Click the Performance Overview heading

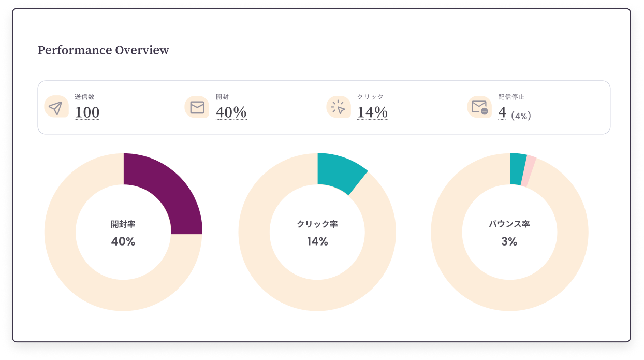click(103, 50)
